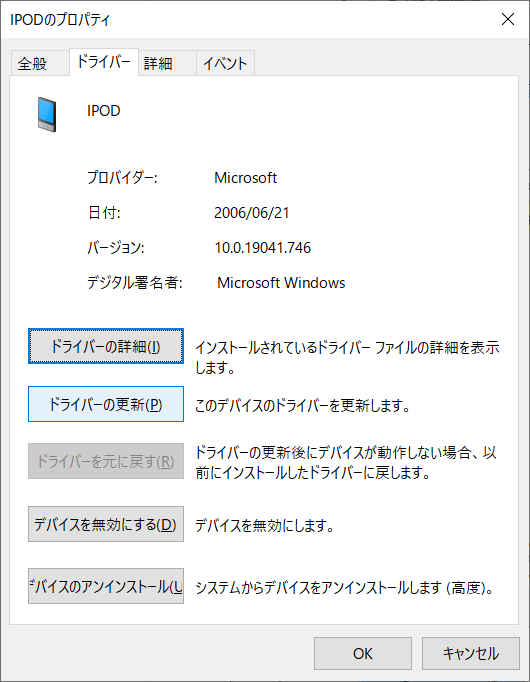Image resolution: width=530 pixels, height=682 pixels.
Task: Click the provider value Microsoft
Action: click(x=245, y=178)
